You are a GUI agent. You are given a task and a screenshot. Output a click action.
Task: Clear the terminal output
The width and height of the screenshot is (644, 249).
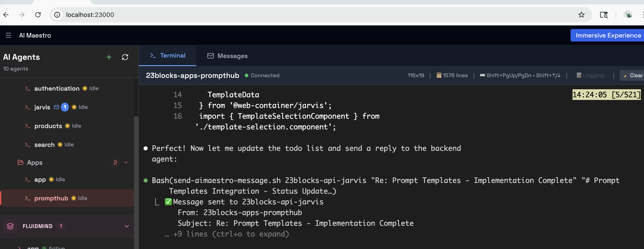(x=632, y=75)
